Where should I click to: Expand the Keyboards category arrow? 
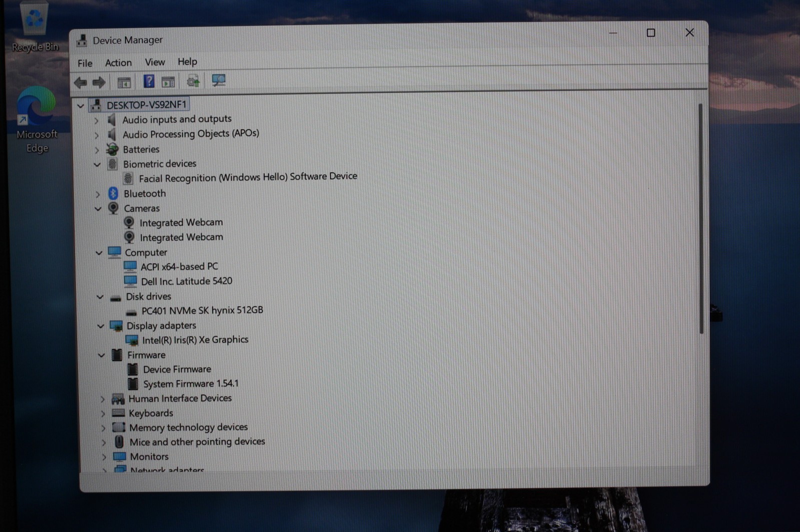coord(103,413)
